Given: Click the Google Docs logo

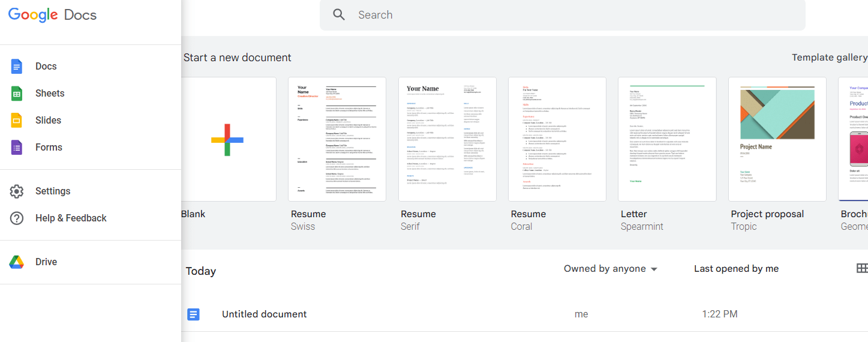Looking at the screenshot, I should pos(52,15).
